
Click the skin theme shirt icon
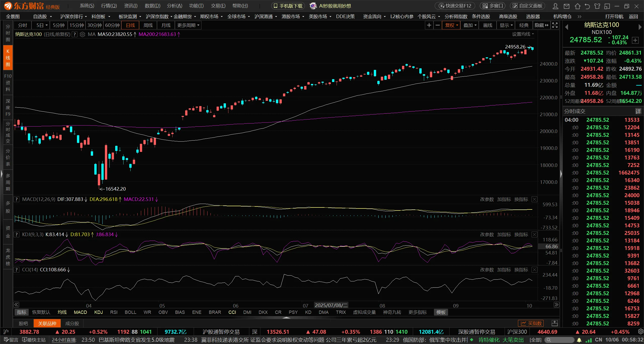click(597, 6)
